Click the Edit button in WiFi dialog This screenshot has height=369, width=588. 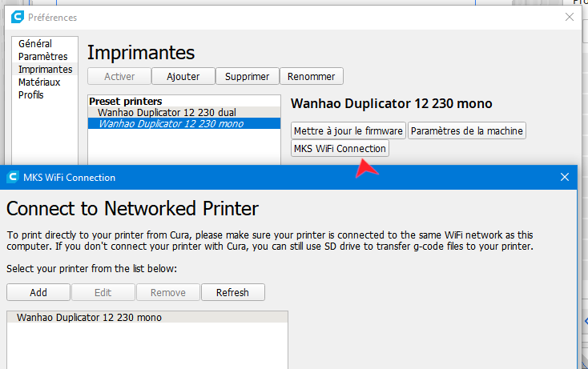[x=103, y=293]
